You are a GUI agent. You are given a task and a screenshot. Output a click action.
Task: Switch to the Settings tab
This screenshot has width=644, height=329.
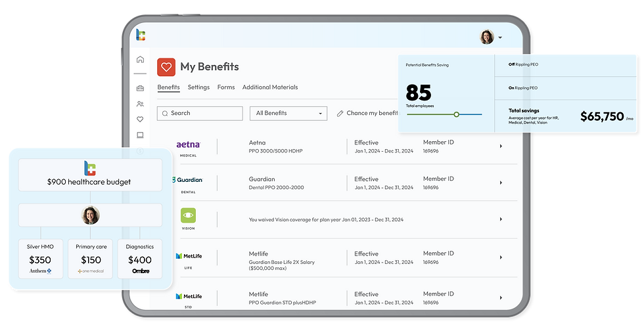click(x=198, y=87)
